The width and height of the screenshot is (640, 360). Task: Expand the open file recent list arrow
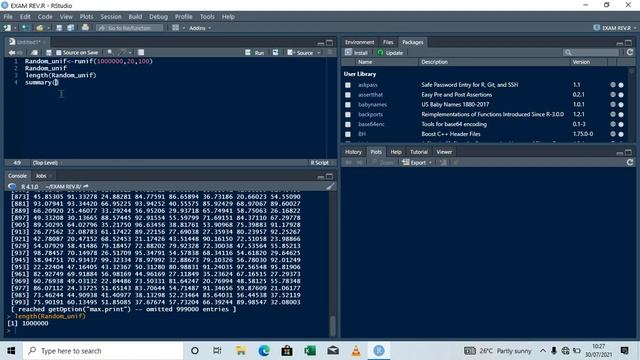coord(48,28)
